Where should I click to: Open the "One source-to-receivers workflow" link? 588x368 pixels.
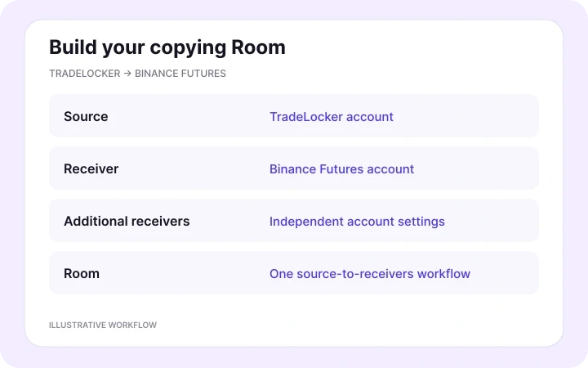[x=370, y=274]
